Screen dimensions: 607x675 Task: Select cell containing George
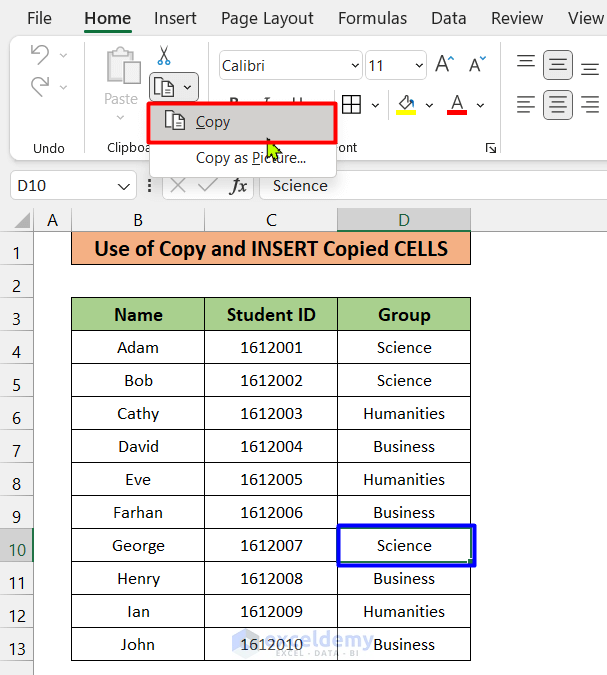138,546
